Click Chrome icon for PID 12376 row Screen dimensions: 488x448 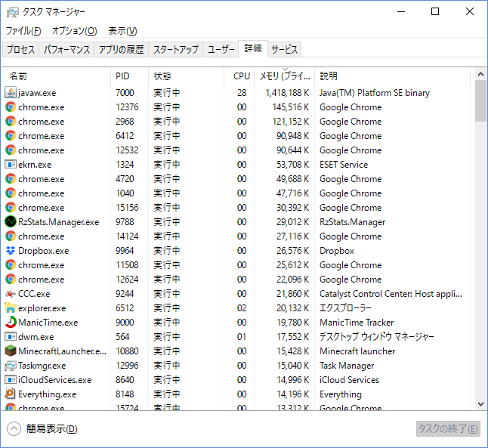(x=11, y=107)
